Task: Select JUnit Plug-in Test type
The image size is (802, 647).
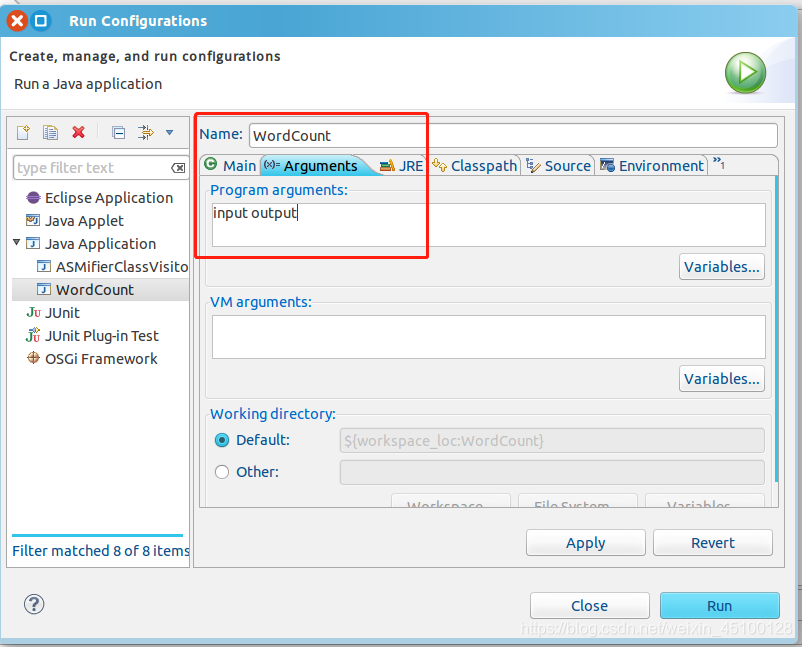Action: [x=102, y=336]
